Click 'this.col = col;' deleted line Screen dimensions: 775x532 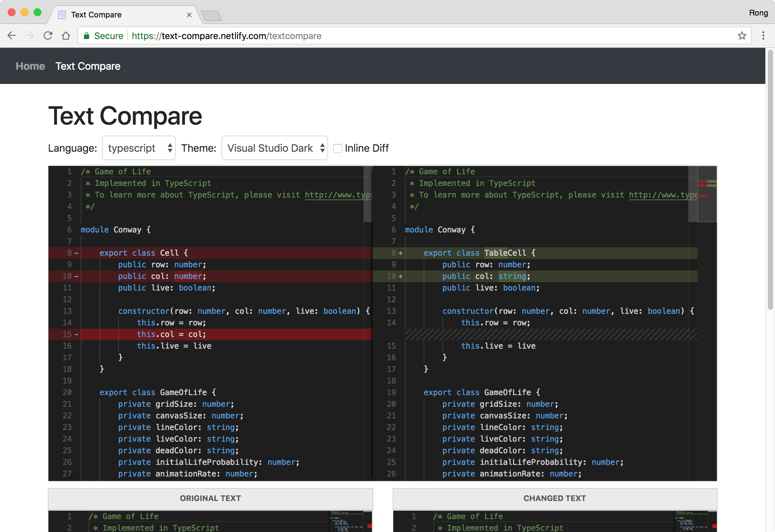click(171, 334)
